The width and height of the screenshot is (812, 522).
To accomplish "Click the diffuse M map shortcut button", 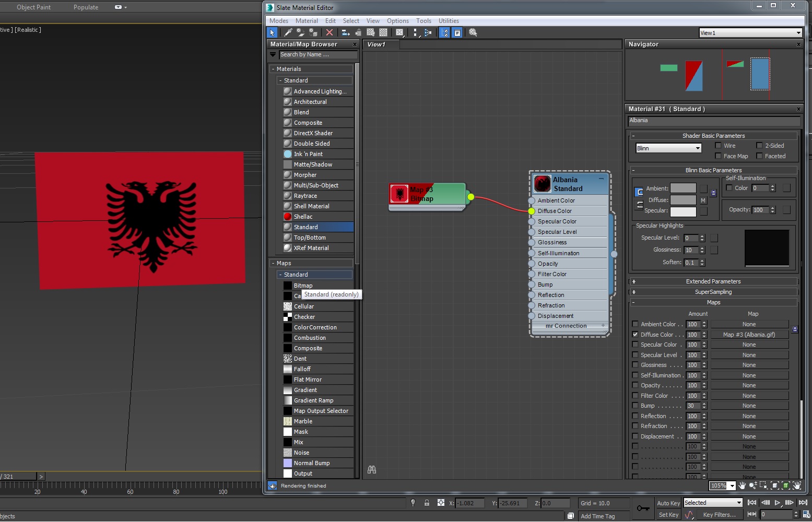I will pyautogui.click(x=703, y=200).
